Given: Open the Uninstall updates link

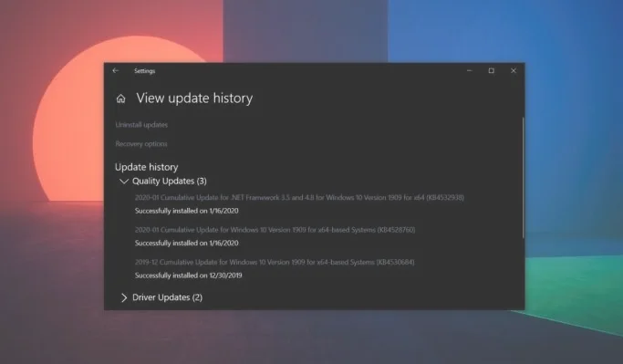Looking at the screenshot, I should pyautogui.click(x=141, y=125).
